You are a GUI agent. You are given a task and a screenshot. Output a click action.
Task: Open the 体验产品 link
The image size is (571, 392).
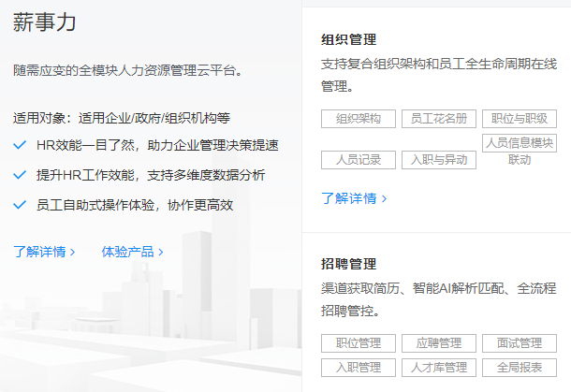pos(132,252)
